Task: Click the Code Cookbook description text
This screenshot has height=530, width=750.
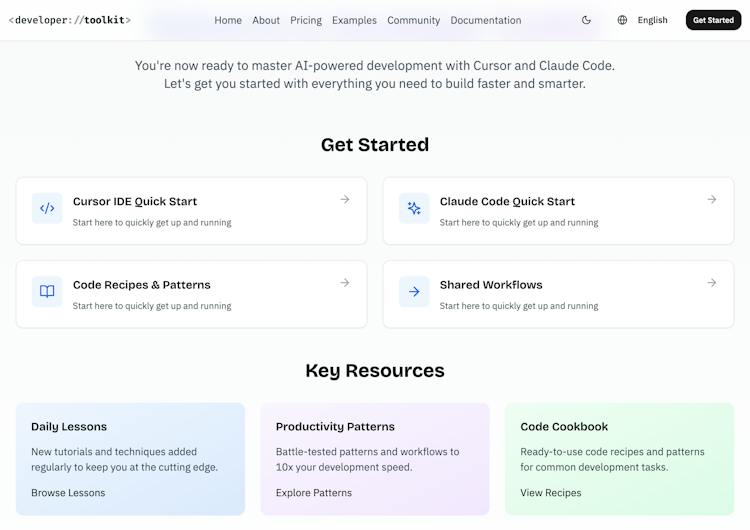Action: click(x=612, y=459)
